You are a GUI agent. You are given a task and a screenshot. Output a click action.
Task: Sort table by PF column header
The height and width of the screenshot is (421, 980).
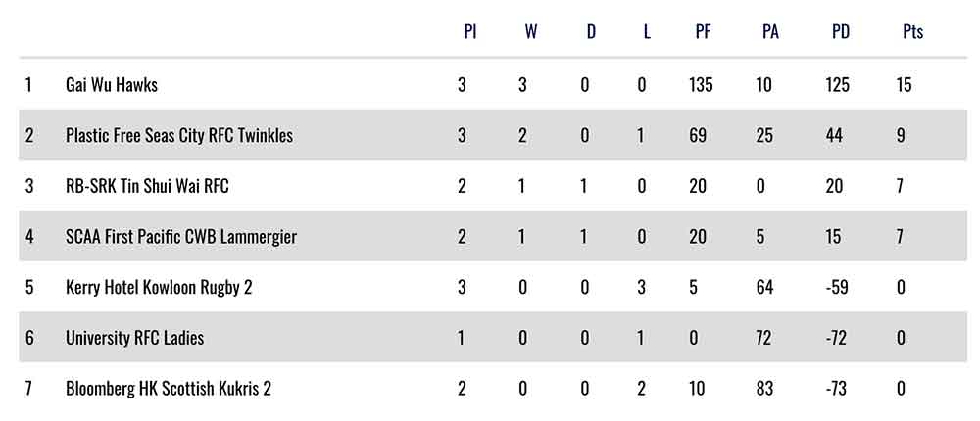point(703,31)
